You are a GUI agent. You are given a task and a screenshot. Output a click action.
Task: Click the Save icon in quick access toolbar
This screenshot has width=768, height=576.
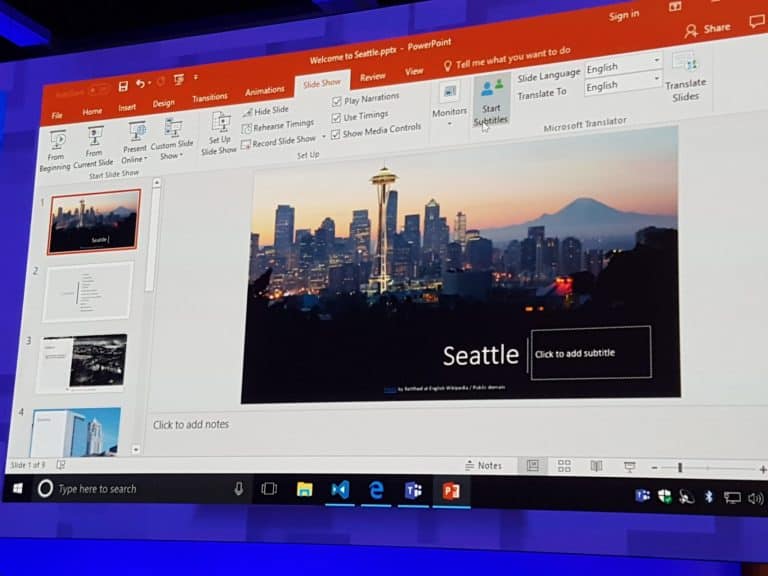[123, 87]
